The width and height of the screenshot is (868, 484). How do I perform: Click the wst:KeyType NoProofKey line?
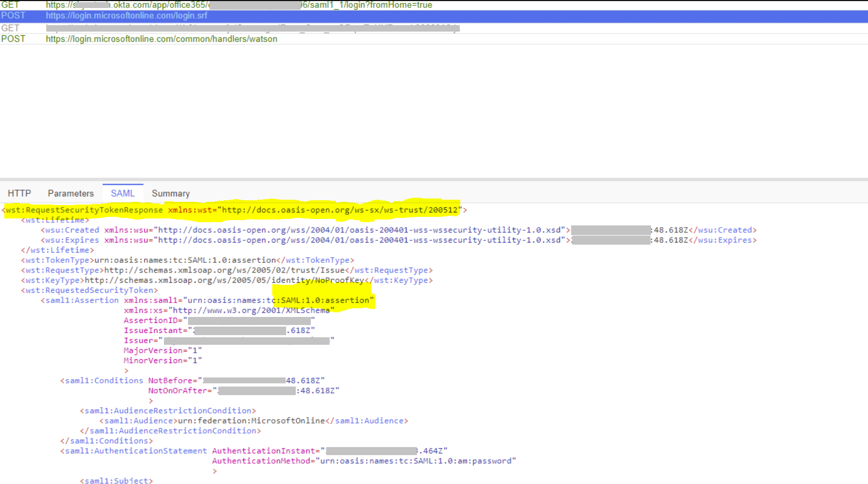pos(227,281)
